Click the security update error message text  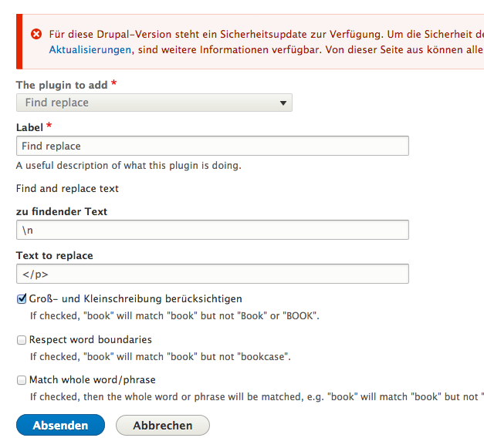tap(262, 35)
